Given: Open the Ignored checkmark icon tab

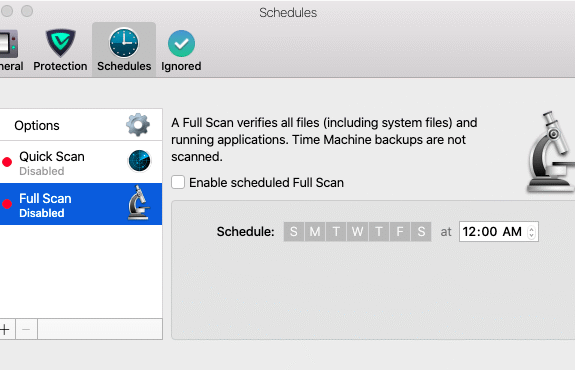Looking at the screenshot, I should [x=181, y=43].
